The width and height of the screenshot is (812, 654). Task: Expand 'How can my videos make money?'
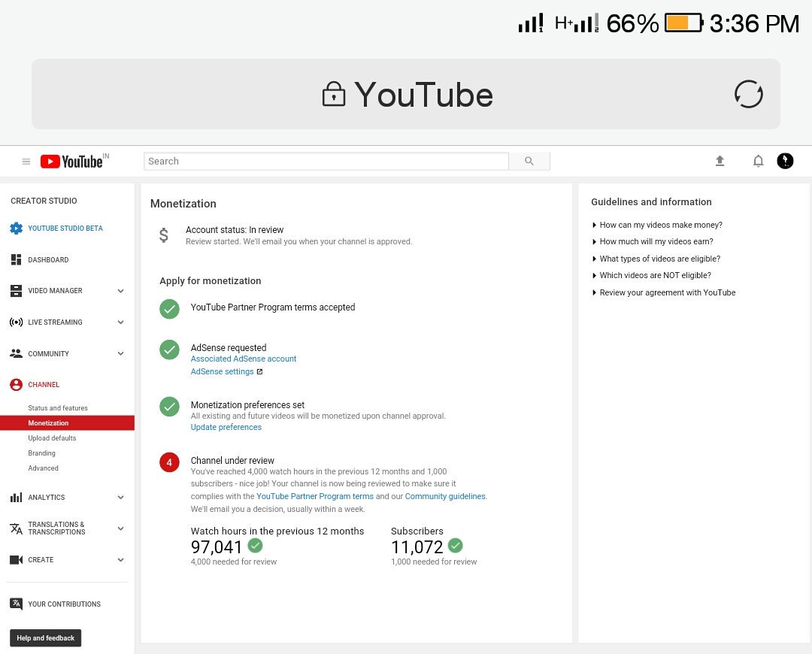(657, 225)
